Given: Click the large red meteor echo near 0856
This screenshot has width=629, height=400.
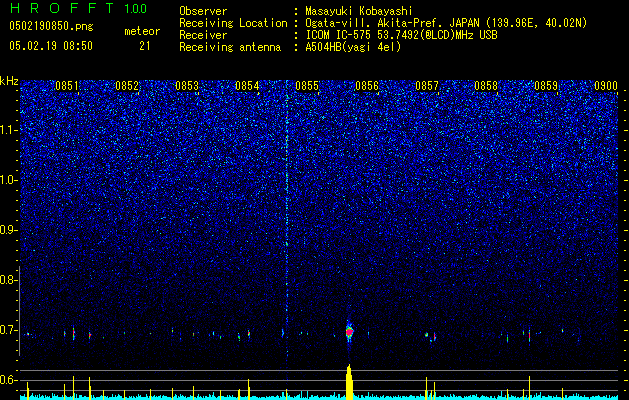Looking at the screenshot, I should pos(349,332).
